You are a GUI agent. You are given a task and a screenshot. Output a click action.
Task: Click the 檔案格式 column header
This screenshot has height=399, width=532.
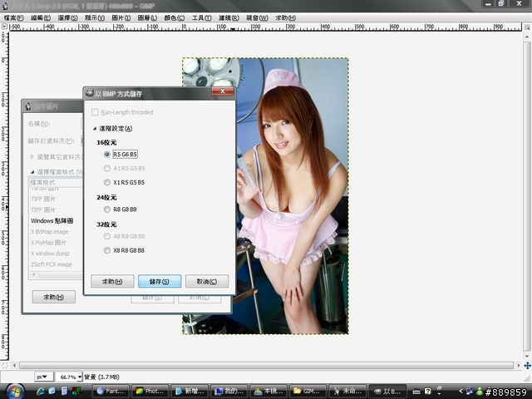[x=56, y=182]
